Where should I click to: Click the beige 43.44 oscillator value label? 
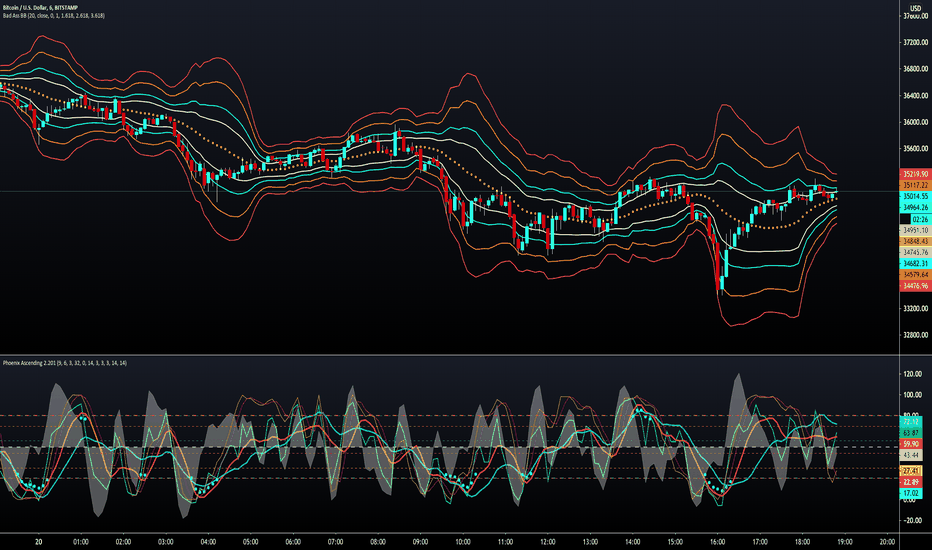coord(911,455)
